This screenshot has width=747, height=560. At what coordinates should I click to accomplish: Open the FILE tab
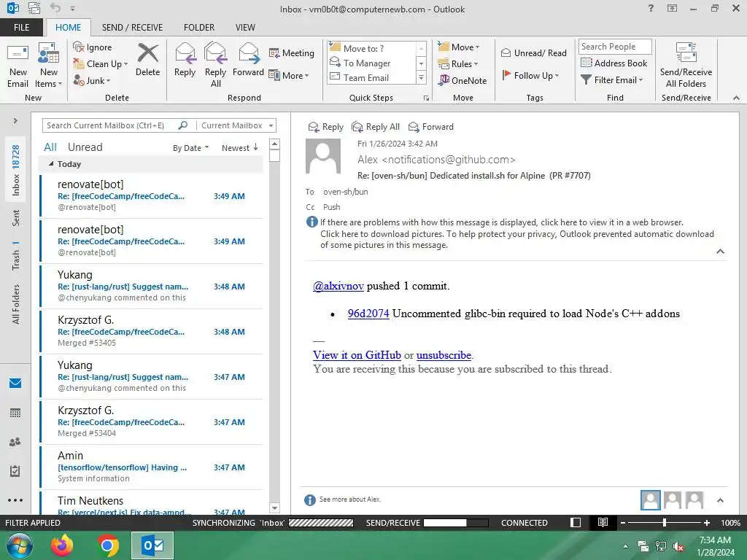click(x=21, y=27)
